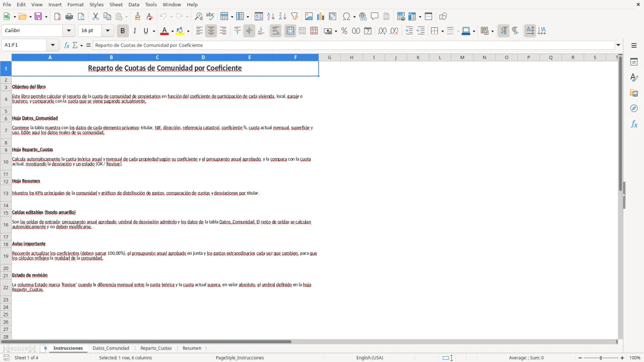Click into the formula input line
This screenshot has width=644, height=362.
coord(354,45)
